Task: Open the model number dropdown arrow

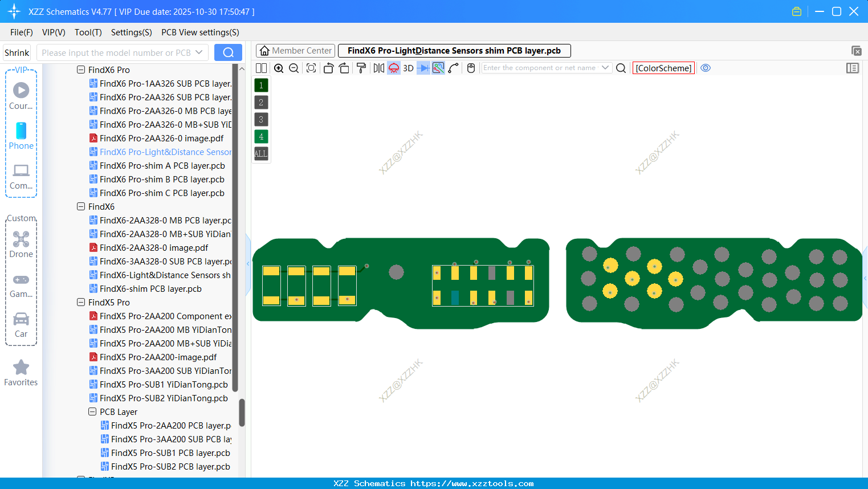Action: 199,52
